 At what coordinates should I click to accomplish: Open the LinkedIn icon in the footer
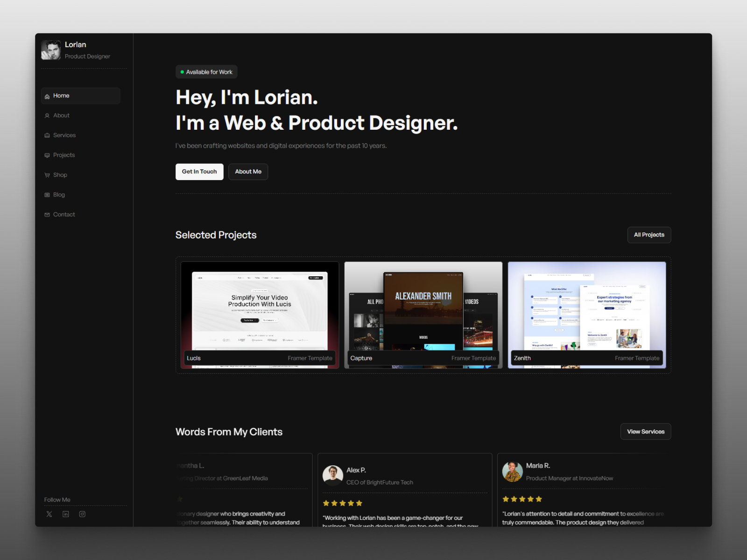click(x=65, y=514)
